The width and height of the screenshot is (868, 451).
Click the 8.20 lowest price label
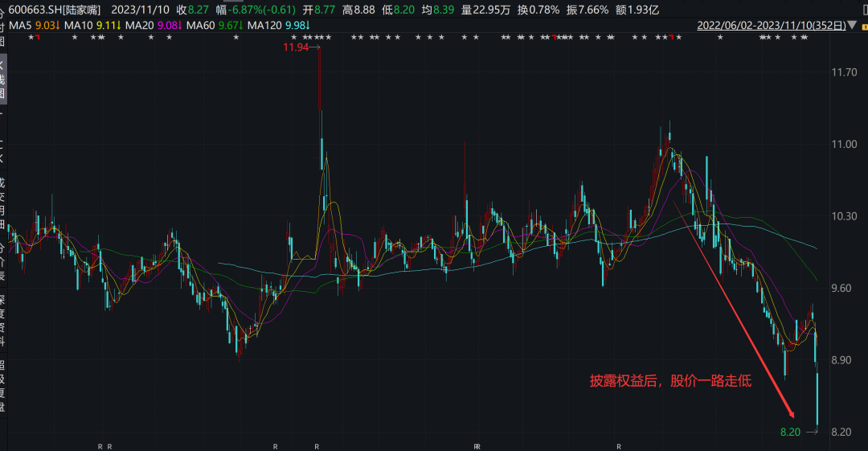[790, 433]
